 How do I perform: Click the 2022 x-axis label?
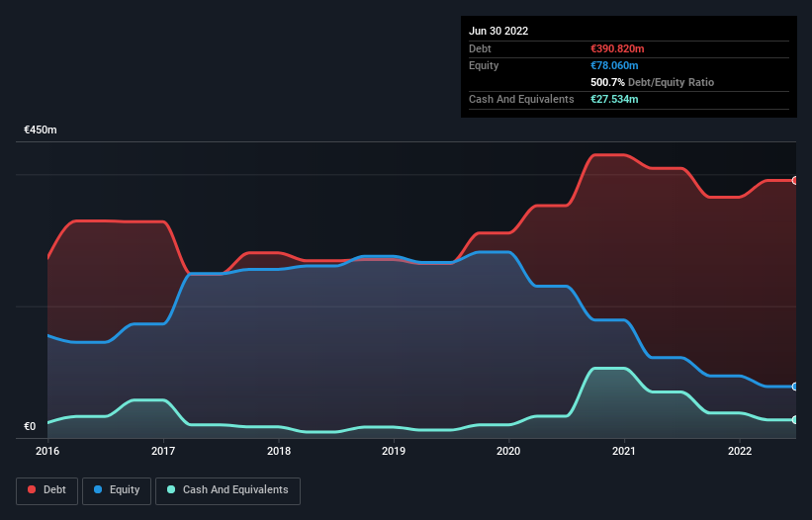coord(740,451)
